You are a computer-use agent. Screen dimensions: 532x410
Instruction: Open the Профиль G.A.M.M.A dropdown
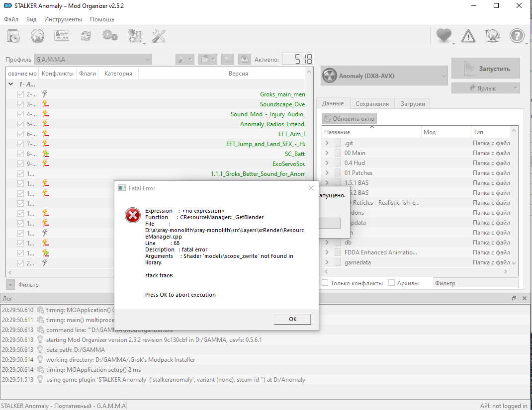click(93, 59)
